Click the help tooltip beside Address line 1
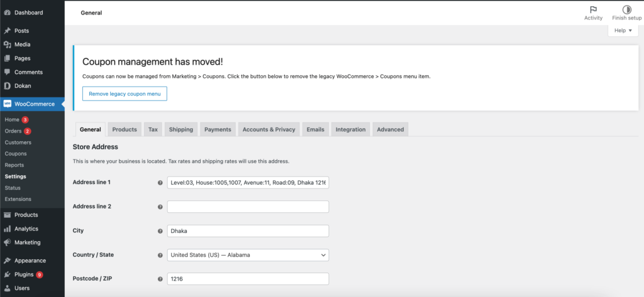 click(x=160, y=183)
